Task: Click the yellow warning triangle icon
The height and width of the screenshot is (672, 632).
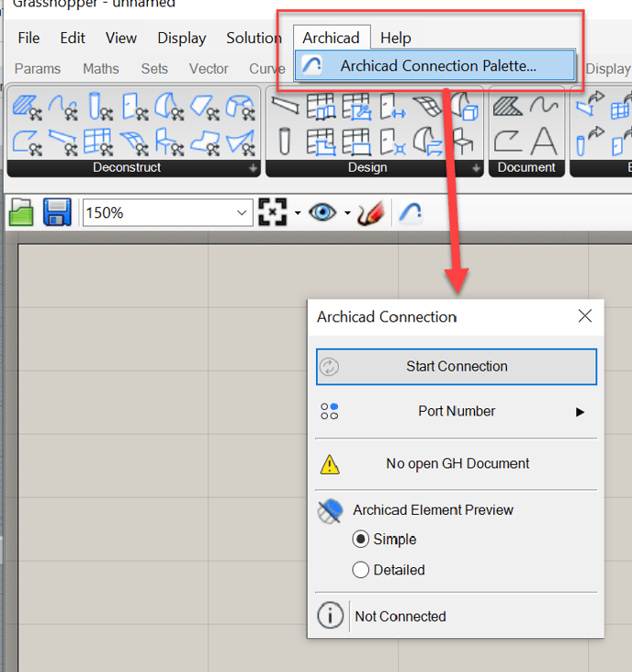Action: (330, 464)
